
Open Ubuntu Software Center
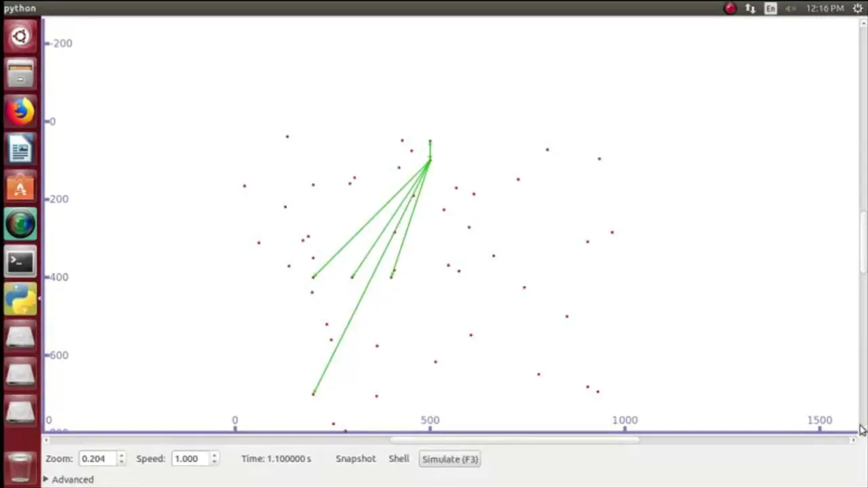(x=20, y=186)
